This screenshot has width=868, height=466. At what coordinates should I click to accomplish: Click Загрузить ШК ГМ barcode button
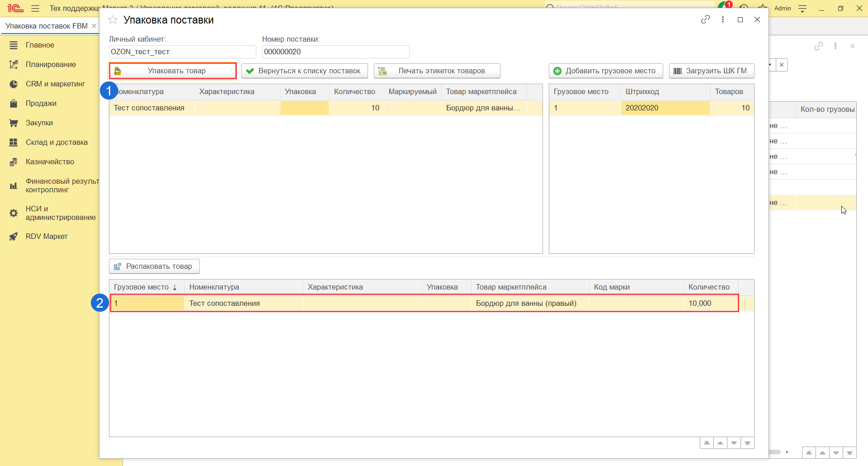711,71
